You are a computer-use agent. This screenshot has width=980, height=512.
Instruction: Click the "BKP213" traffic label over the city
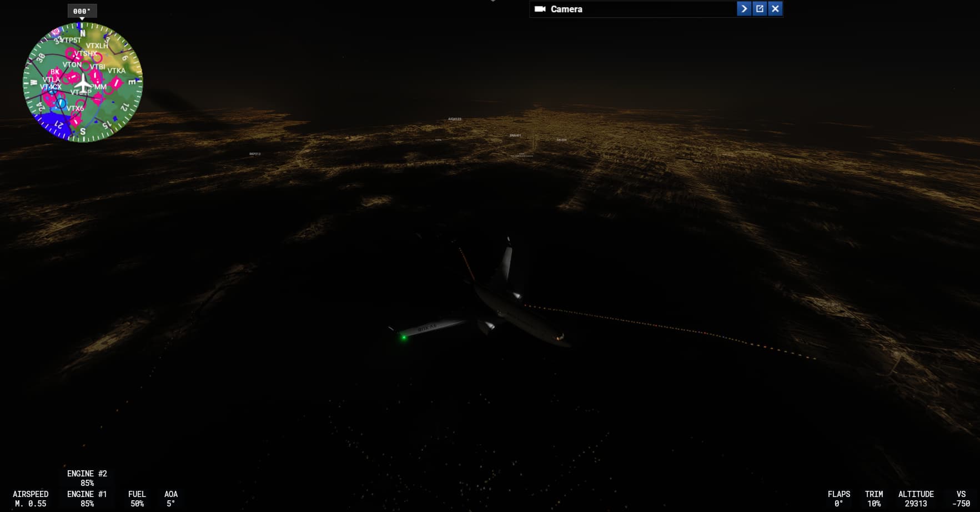click(x=255, y=154)
